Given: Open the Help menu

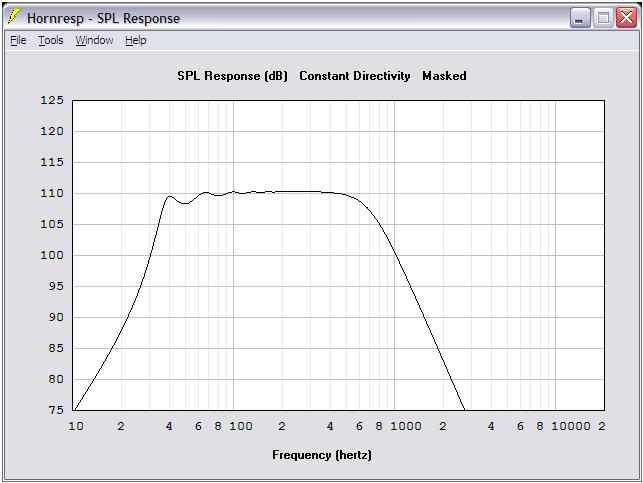Looking at the screenshot, I should tap(136, 40).
